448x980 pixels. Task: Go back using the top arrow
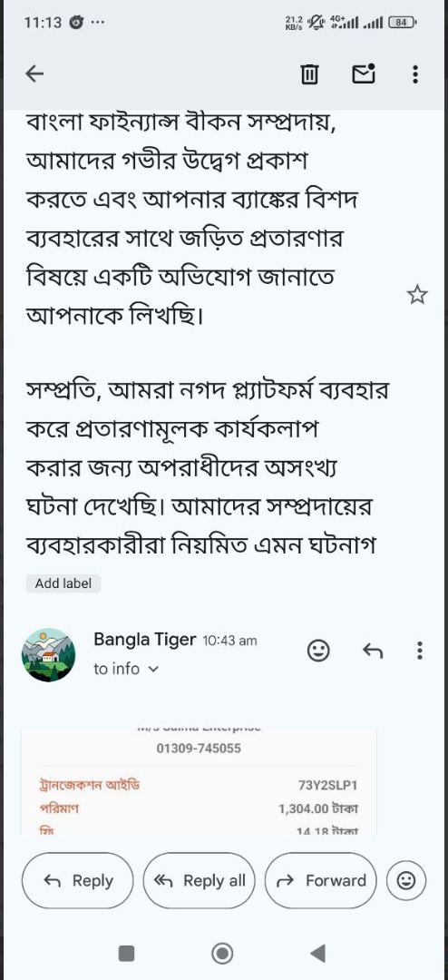click(x=34, y=74)
